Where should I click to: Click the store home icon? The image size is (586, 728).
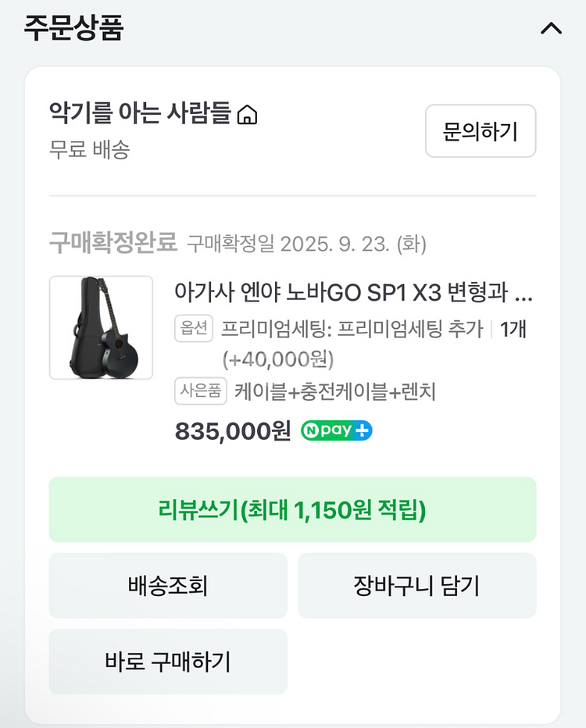point(247,116)
